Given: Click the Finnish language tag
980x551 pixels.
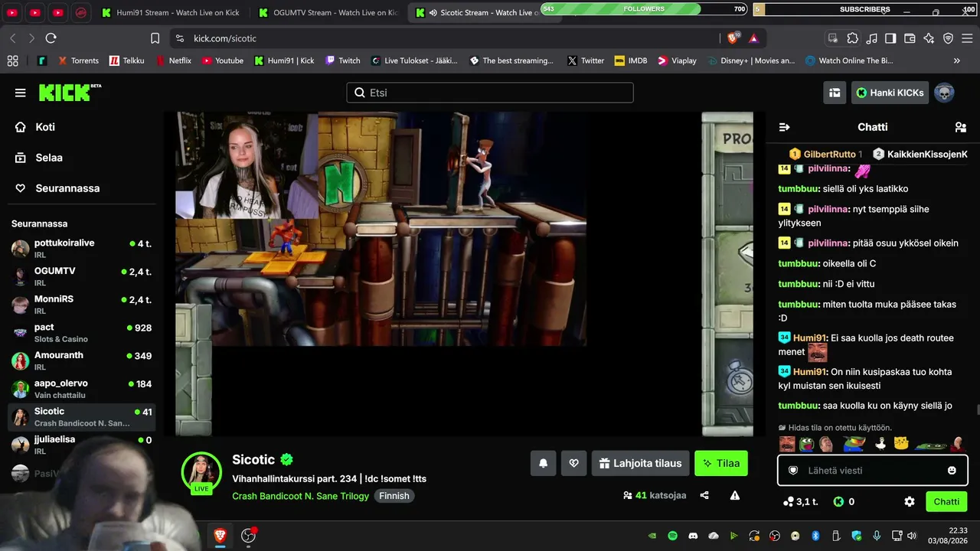Looking at the screenshot, I should click(394, 496).
